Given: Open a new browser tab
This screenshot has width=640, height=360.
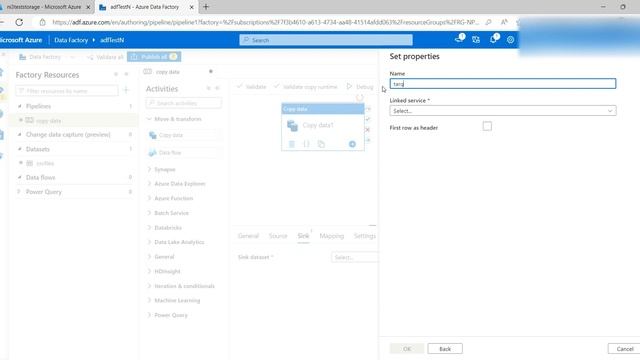Looking at the screenshot, I should click(206, 7).
